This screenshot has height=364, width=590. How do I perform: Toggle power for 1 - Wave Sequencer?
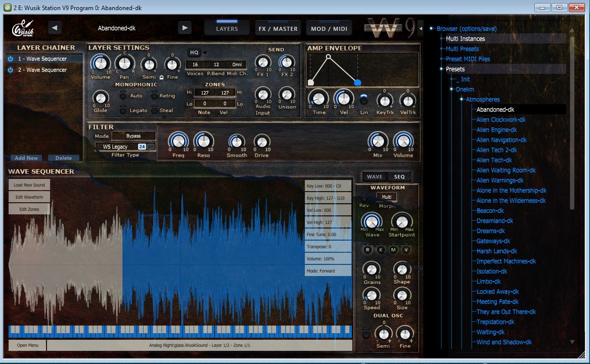point(11,59)
